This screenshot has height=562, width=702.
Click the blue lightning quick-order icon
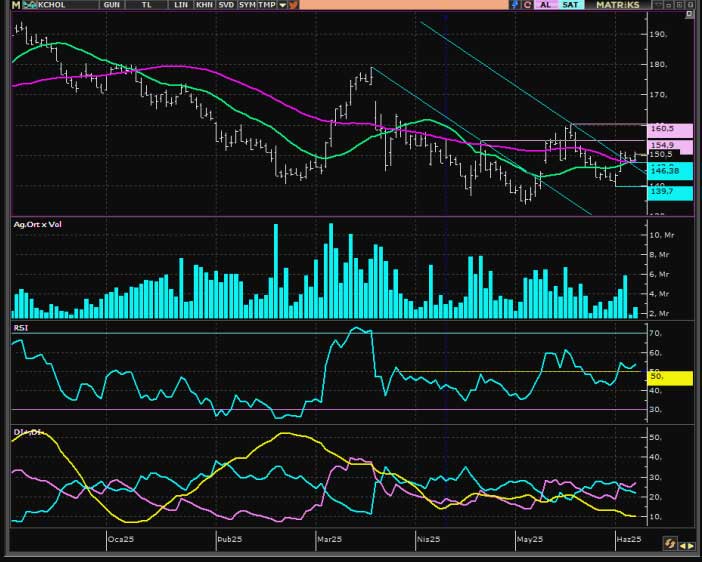(515, 5)
